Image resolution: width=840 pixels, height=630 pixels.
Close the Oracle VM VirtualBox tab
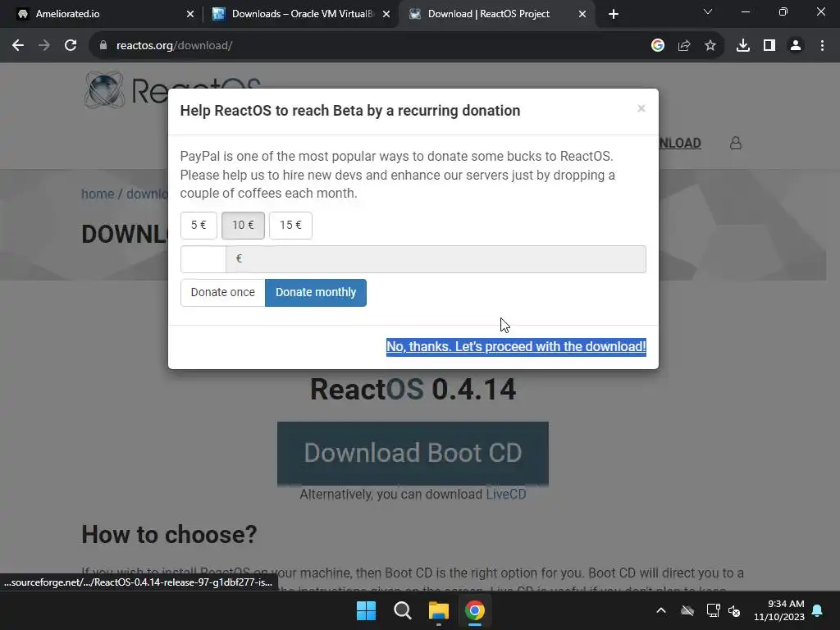point(386,14)
